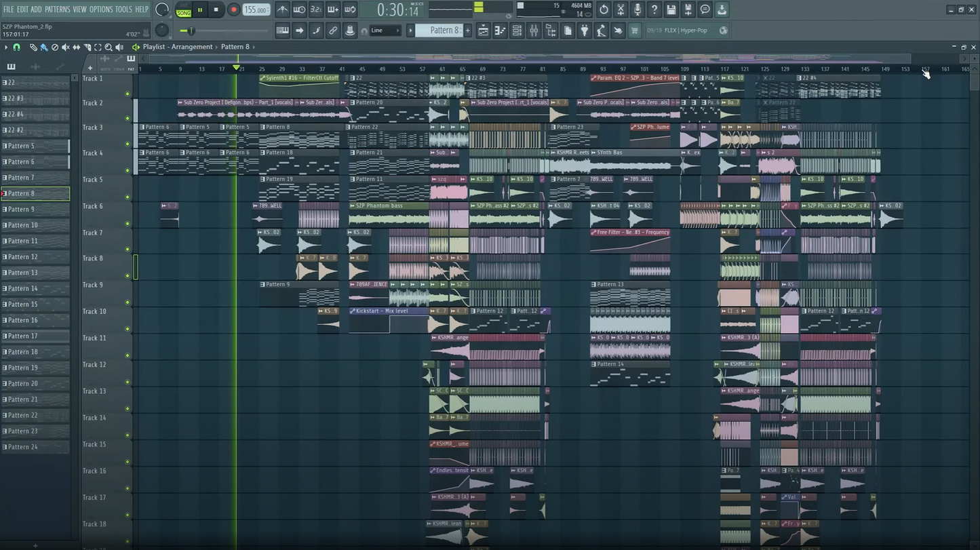Screen dimensions: 980x550
Task: Open the TOOLS menu
Action: click(x=122, y=9)
